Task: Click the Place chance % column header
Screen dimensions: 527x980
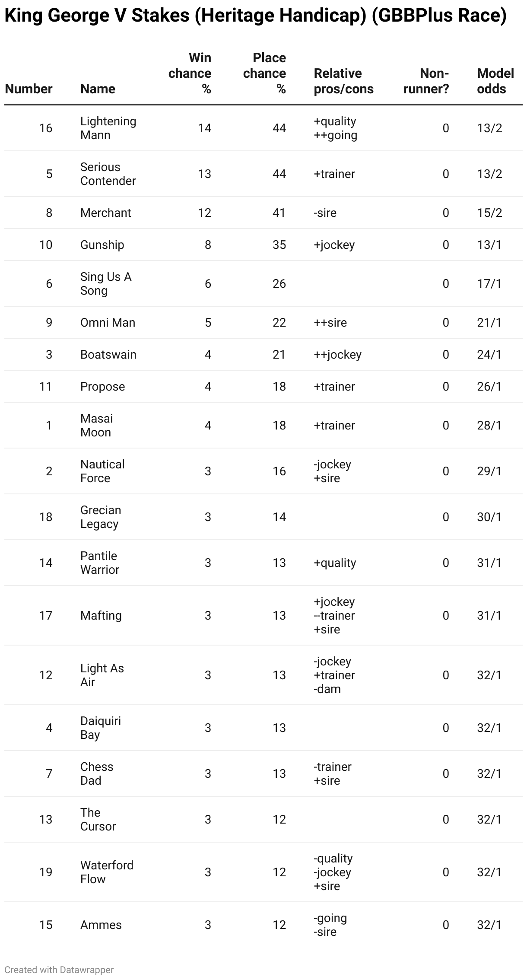Action: (264, 73)
